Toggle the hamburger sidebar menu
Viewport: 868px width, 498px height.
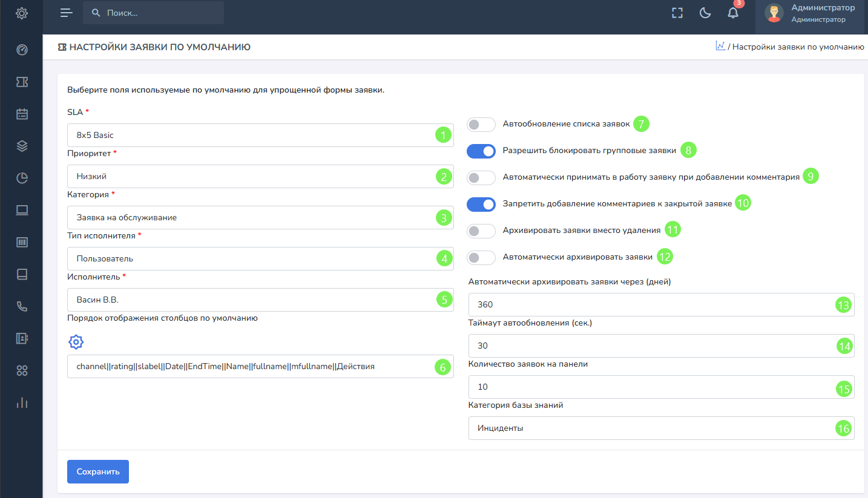67,13
